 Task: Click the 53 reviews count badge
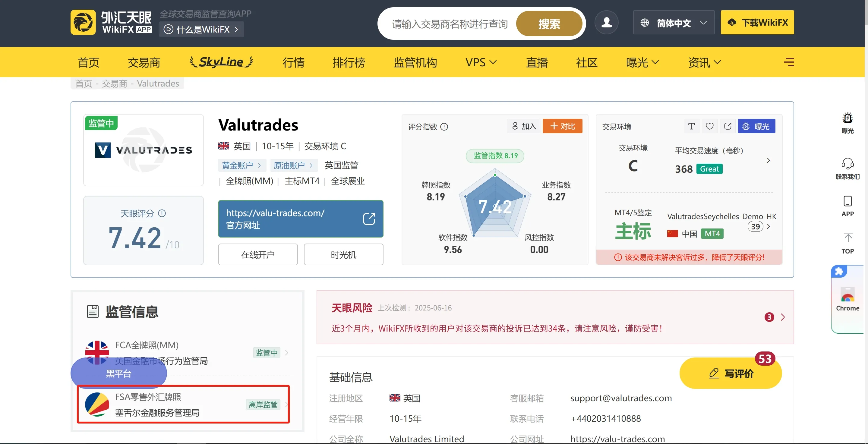coord(765,359)
